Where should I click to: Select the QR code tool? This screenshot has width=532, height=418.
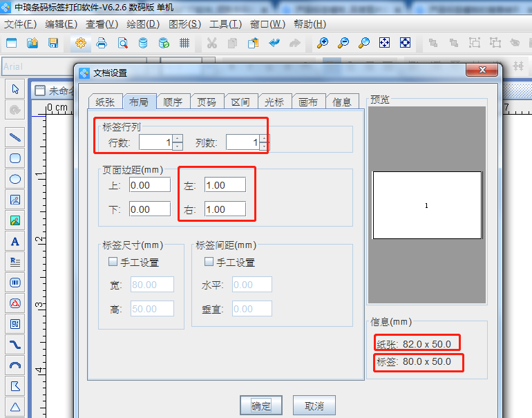(15, 323)
